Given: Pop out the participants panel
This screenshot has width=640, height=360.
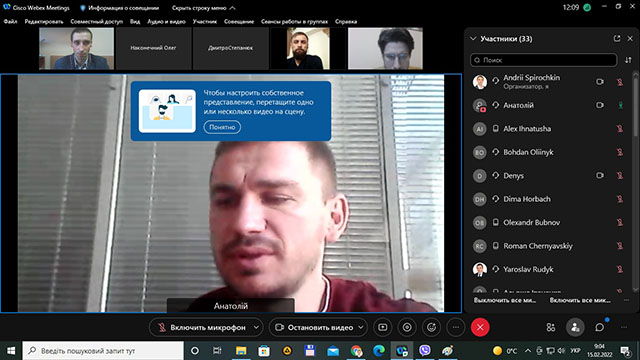Looking at the screenshot, I should pyautogui.click(x=617, y=38).
